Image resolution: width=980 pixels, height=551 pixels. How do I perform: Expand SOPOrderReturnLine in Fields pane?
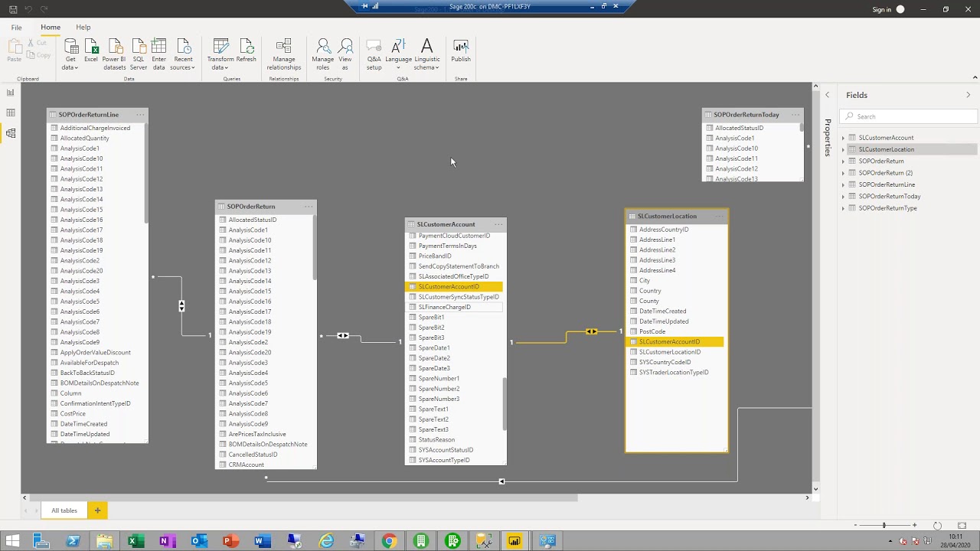coord(844,184)
